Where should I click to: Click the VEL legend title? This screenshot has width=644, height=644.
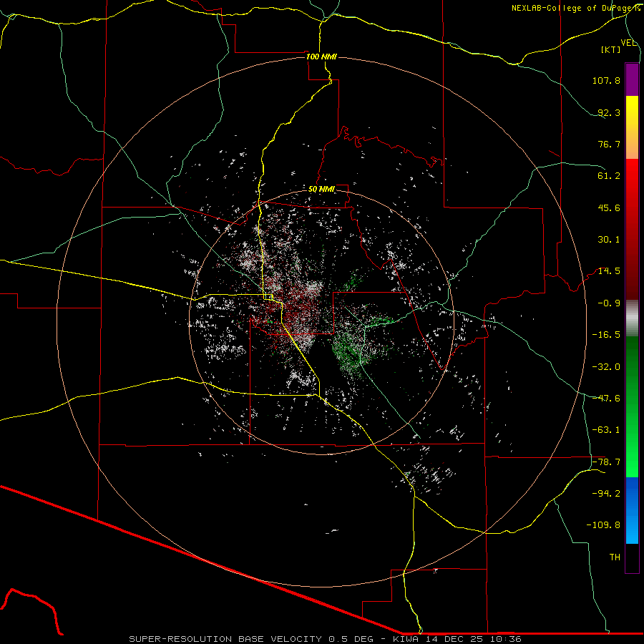[x=629, y=43]
